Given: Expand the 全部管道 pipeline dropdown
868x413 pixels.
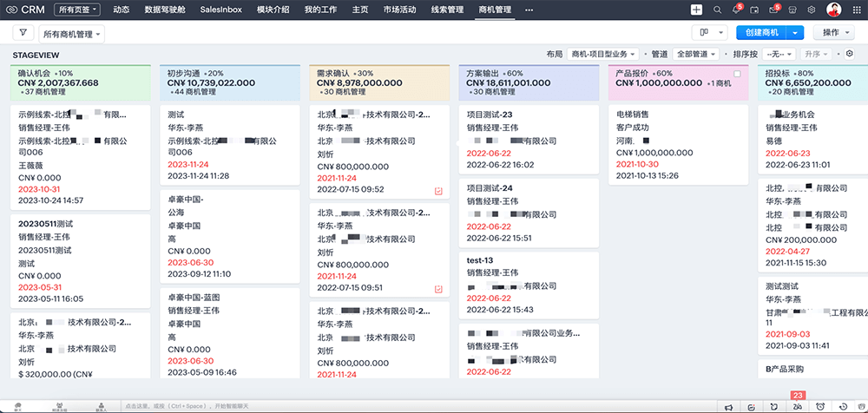Looking at the screenshot, I should (696, 54).
